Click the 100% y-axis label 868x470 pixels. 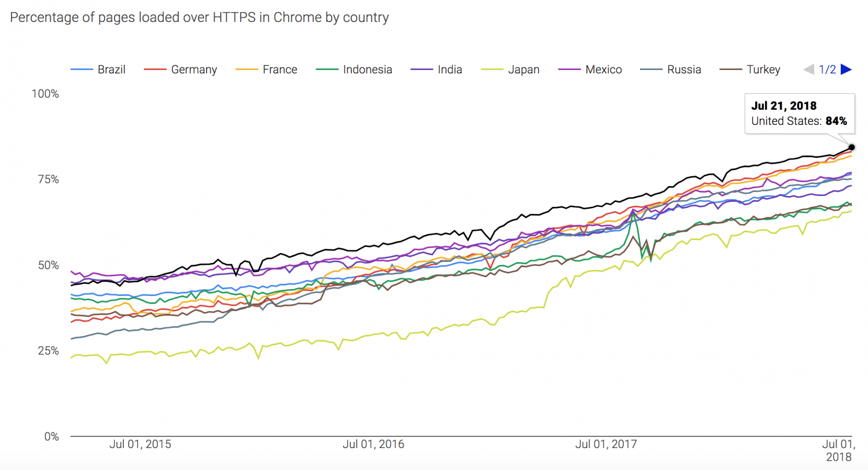45,94
